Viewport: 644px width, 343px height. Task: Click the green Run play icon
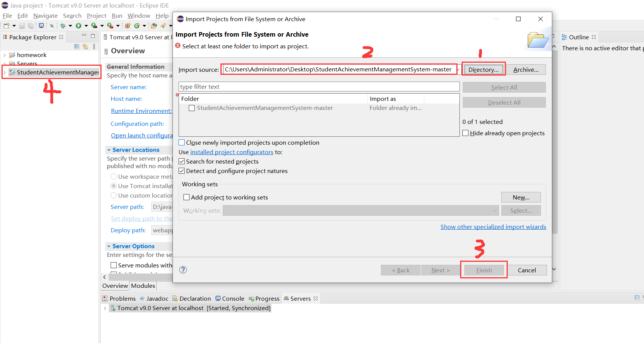[x=79, y=26]
